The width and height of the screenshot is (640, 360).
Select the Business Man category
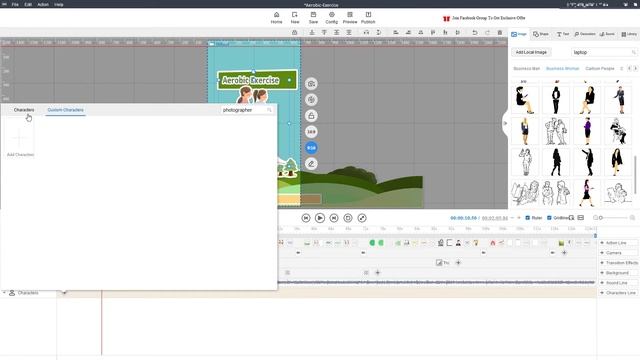click(x=527, y=69)
